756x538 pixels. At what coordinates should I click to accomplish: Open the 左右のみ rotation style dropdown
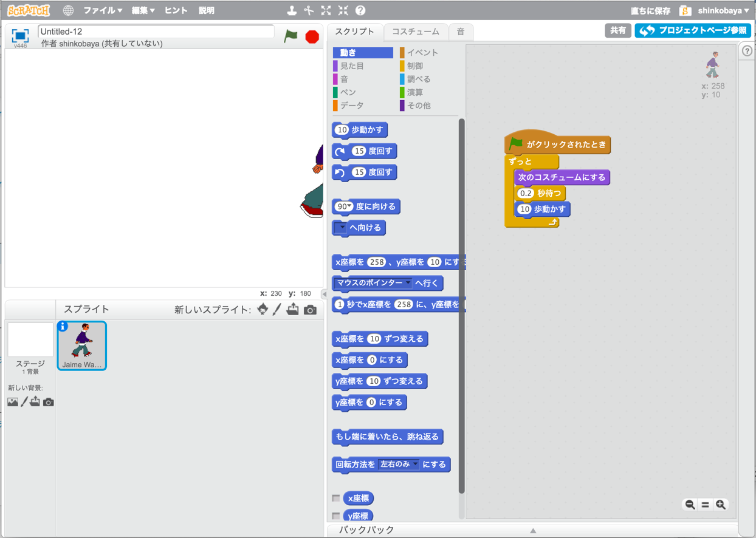click(416, 465)
